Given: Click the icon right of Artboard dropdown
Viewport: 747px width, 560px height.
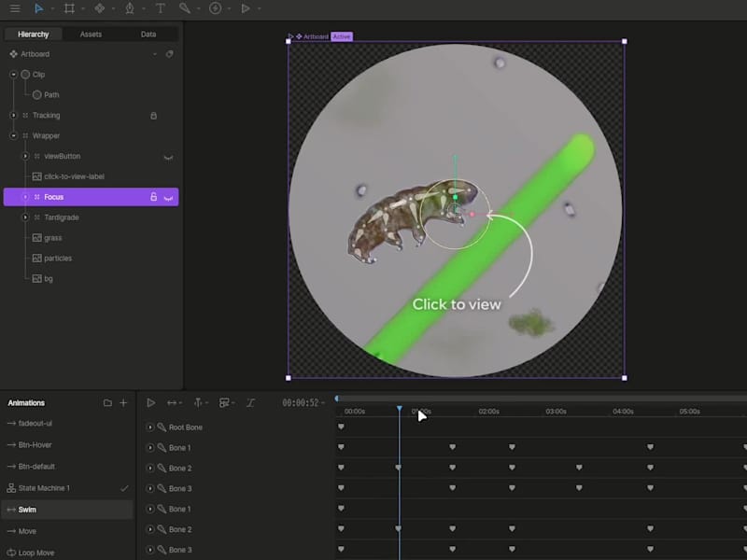Looking at the screenshot, I should pos(169,54).
